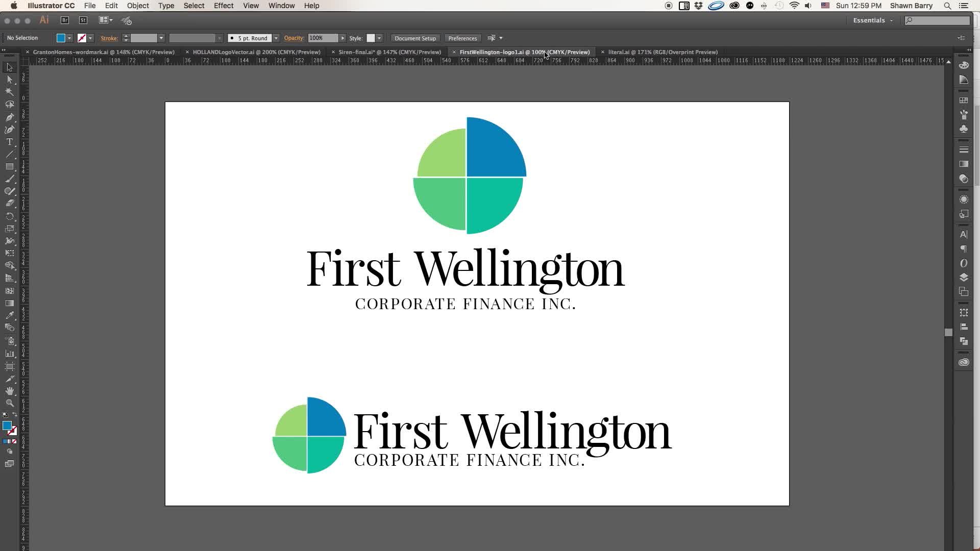Select the Direct Selection tool
The height and width of the screenshot is (551, 980).
(9, 80)
